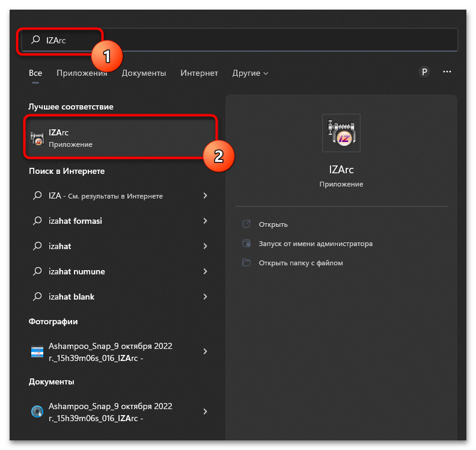
Task: Click search icon next to izahat blank
Action: (x=37, y=296)
